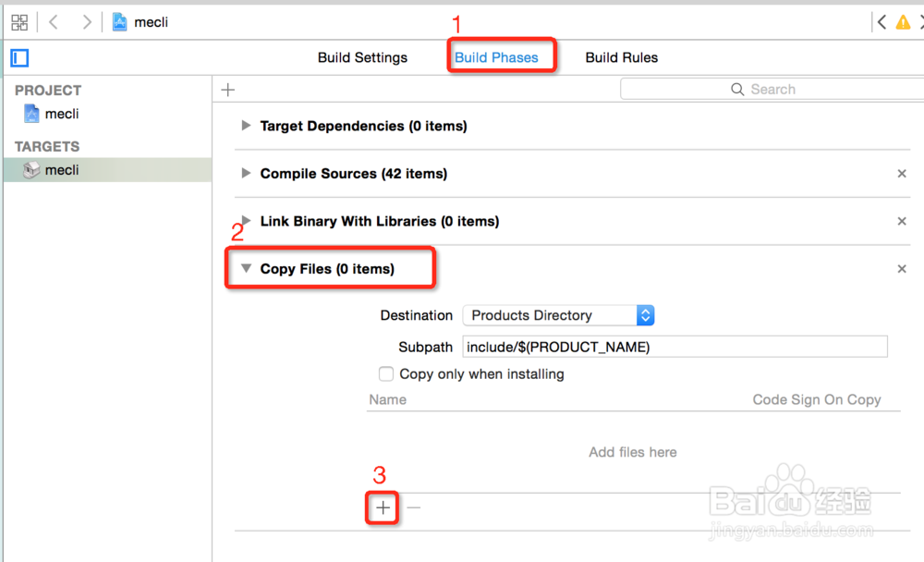The width and height of the screenshot is (924, 562).
Task: Delete the Link Binary With Libraries phase
Action: (x=902, y=222)
